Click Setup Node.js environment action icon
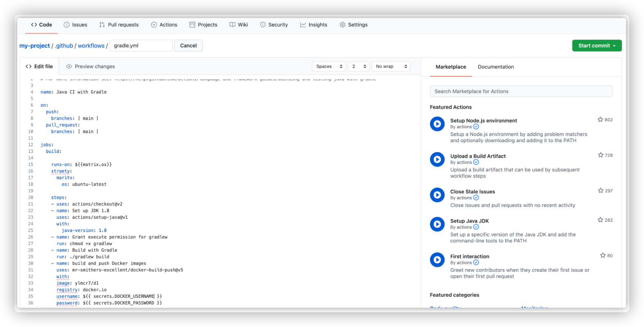 437,124
